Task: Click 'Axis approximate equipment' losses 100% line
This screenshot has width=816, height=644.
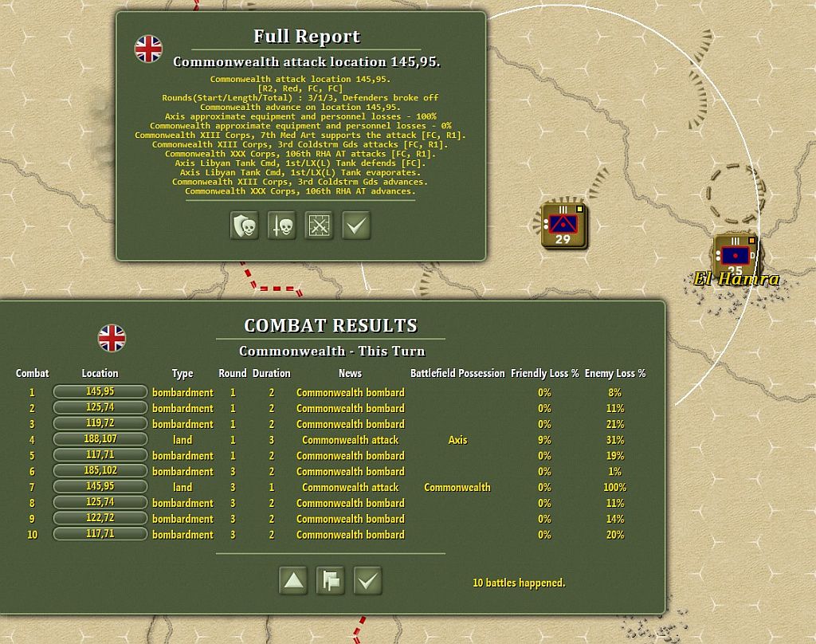Action: (300, 116)
